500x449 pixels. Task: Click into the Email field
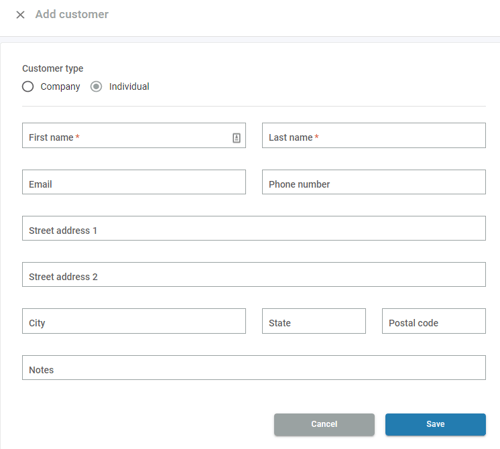pos(134,182)
